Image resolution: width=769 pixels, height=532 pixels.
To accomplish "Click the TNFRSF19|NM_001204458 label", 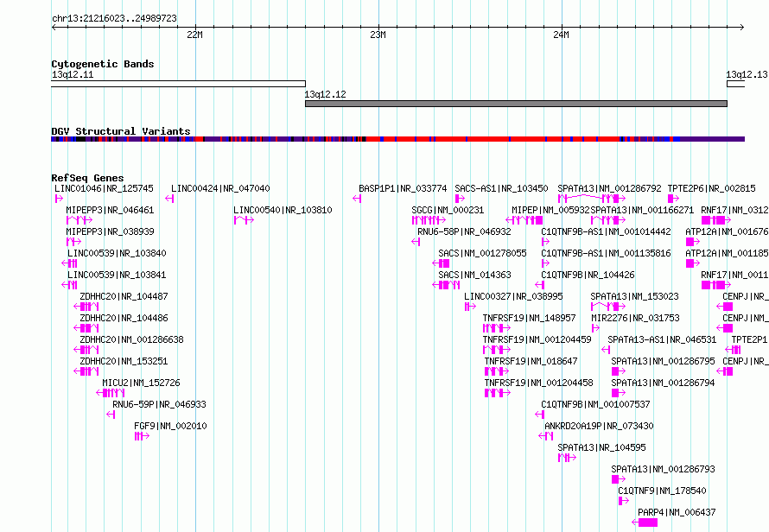I will tap(538, 383).
